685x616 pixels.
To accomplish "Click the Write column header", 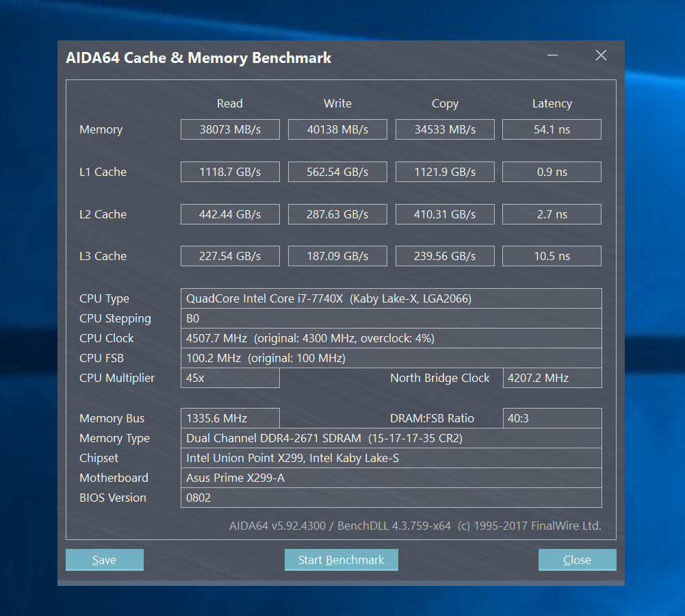I will click(x=337, y=103).
